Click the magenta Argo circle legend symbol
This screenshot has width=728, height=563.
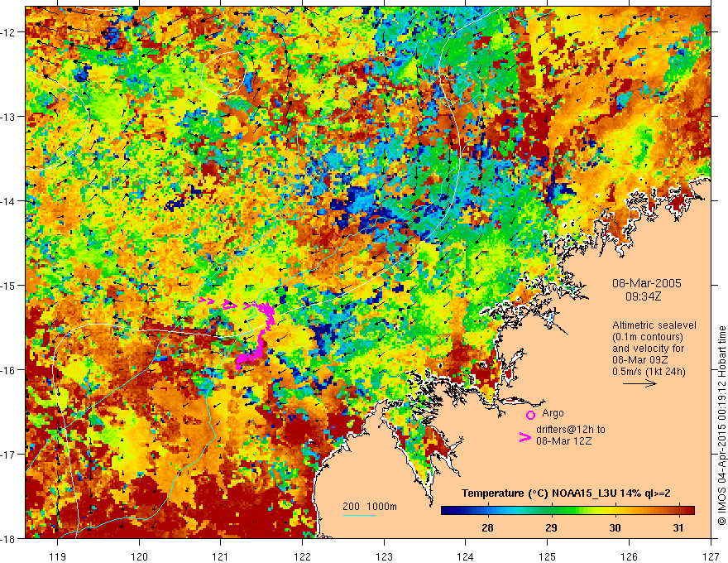click(530, 415)
